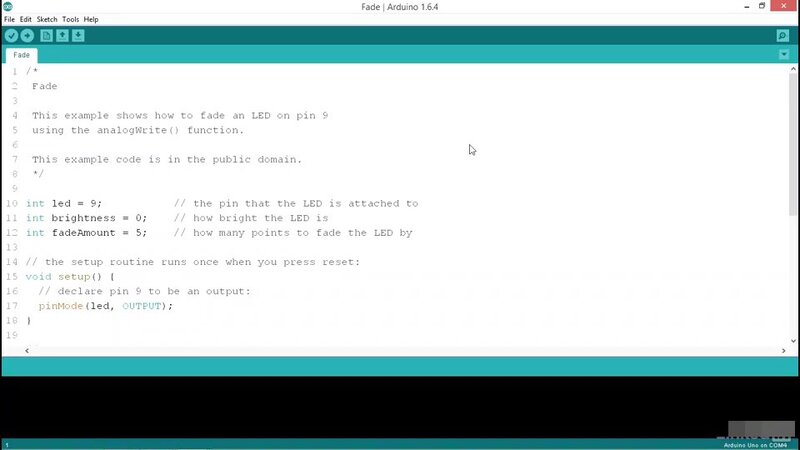Click the 'int fadeAmount = 5;' line
Image resolution: width=800 pixels, height=450 pixels.
click(86, 233)
